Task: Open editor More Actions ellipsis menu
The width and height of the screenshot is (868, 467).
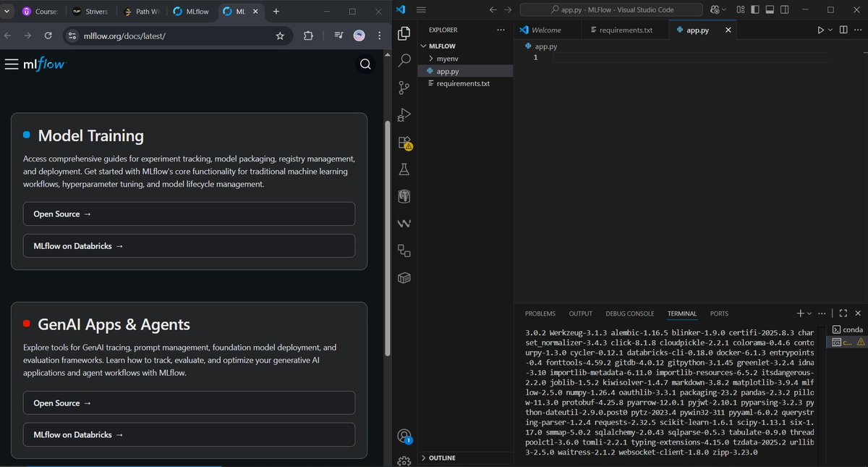Action: tap(858, 30)
